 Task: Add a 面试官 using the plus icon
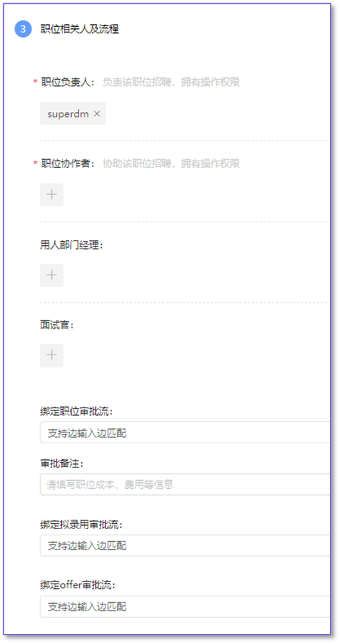(52, 355)
